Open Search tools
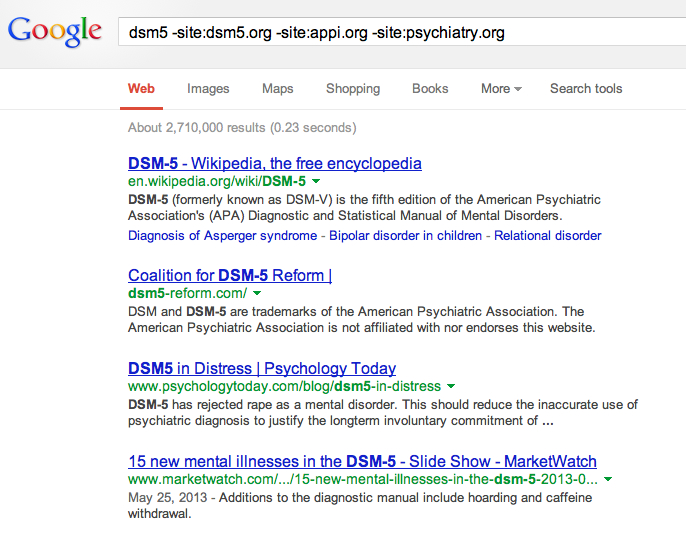The height and width of the screenshot is (533, 686). (x=586, y=88)
